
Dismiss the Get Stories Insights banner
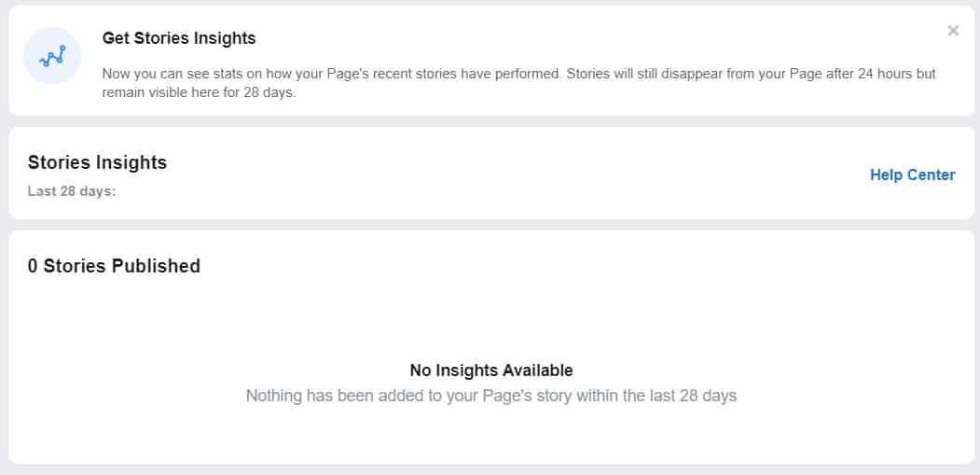[953, 30]
